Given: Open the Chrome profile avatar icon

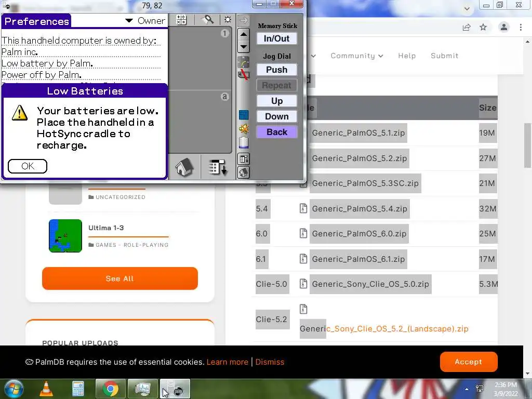Looking at the screenshot, I should click(x=504, y=27).
